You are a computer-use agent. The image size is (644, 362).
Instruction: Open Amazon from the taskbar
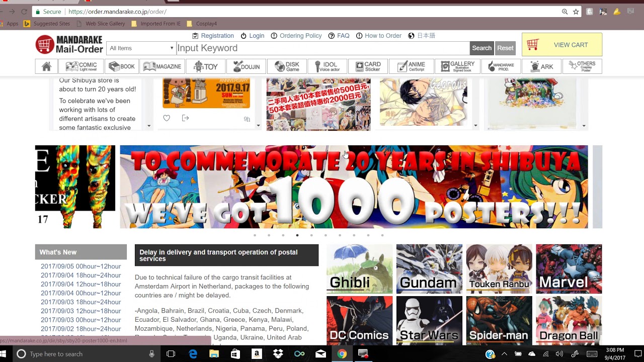(x=257, y=354)
